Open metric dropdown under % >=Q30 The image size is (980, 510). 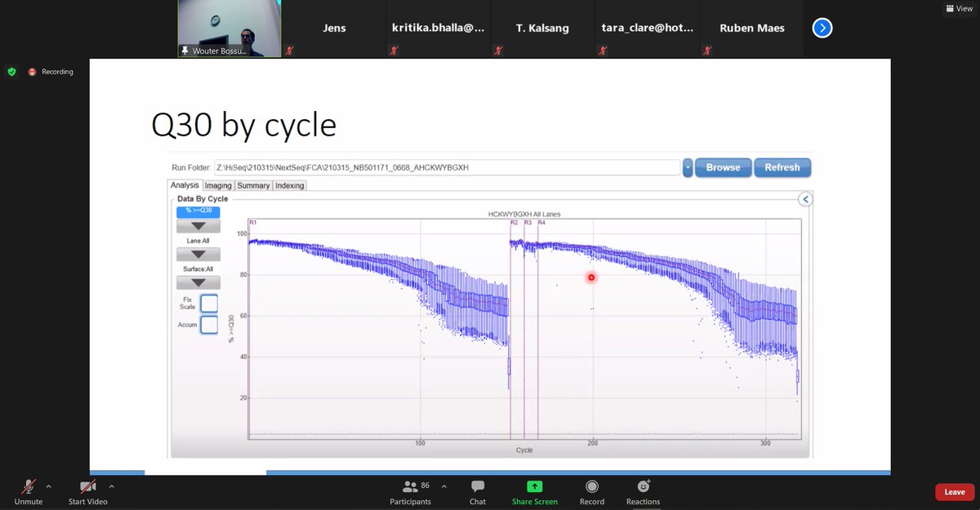(198, 226)
